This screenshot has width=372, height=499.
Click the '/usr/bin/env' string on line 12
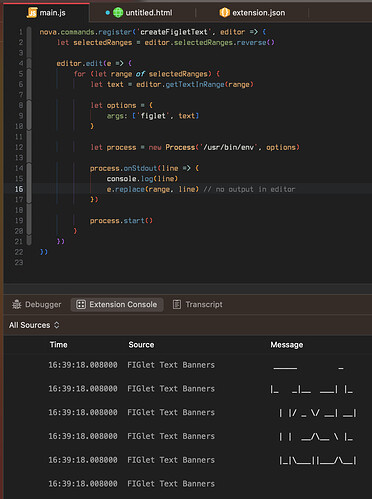[228, 147]
